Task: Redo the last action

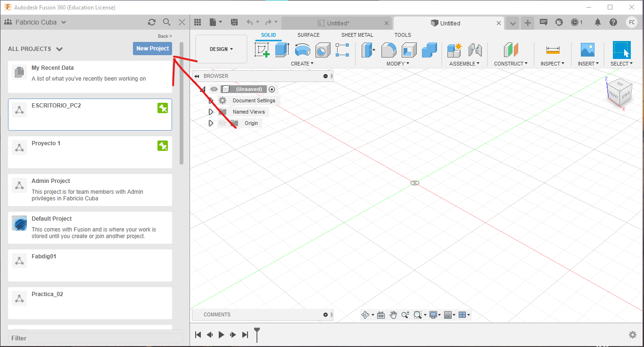Action: tap(268, 22)
